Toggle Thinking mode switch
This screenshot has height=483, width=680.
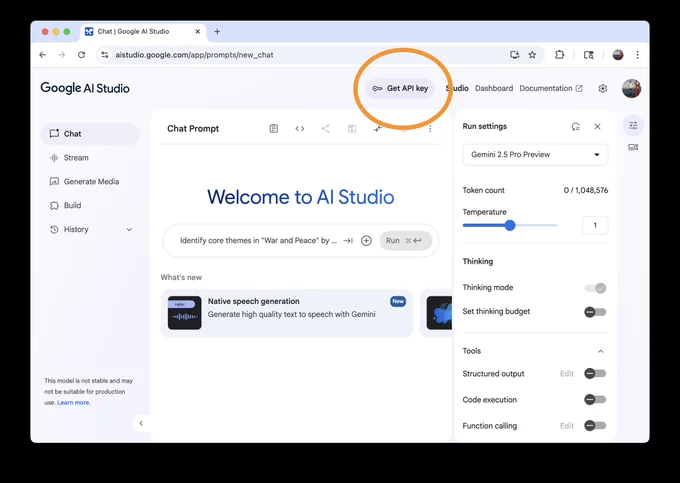tap(595, 288)
